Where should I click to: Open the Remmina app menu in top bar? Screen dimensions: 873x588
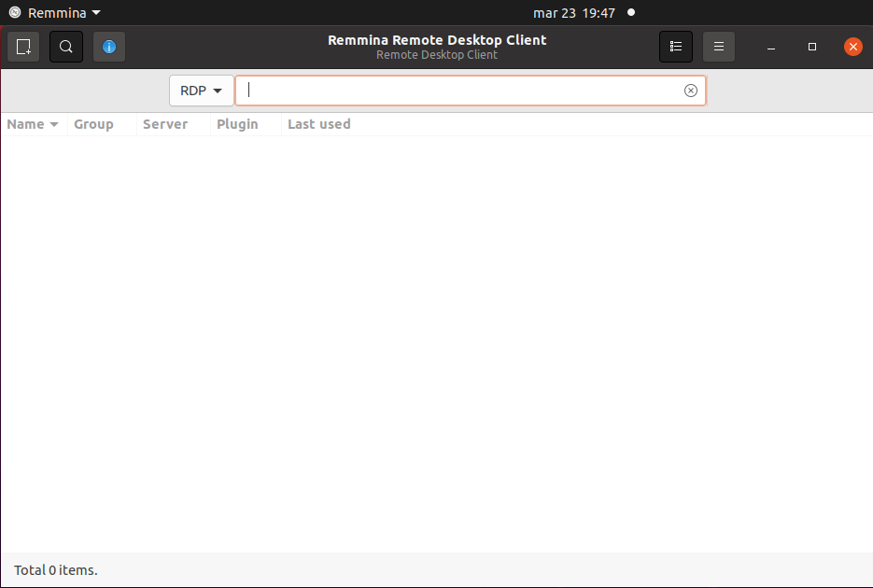click(56, 13)
